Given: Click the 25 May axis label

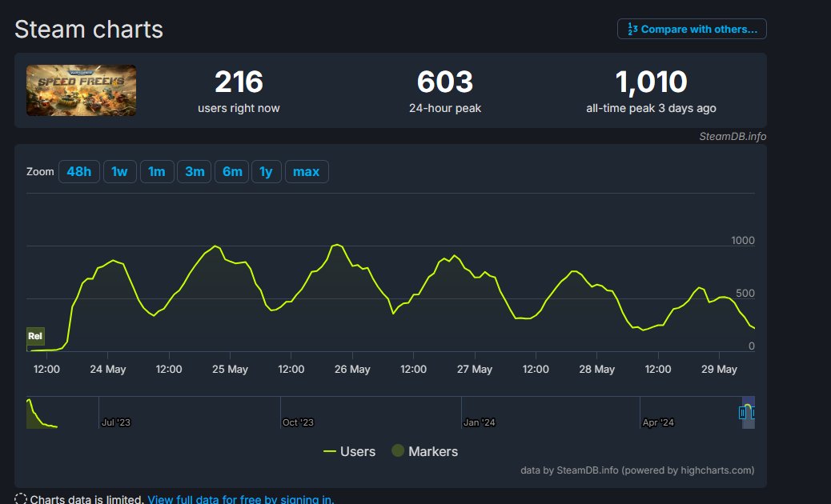Looking at the screenshot, I should 230,370.
